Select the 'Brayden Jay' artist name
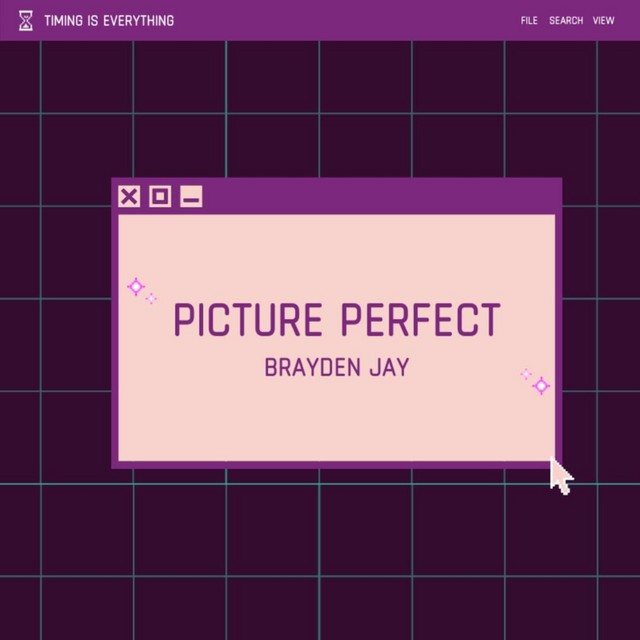 (336, 367)
